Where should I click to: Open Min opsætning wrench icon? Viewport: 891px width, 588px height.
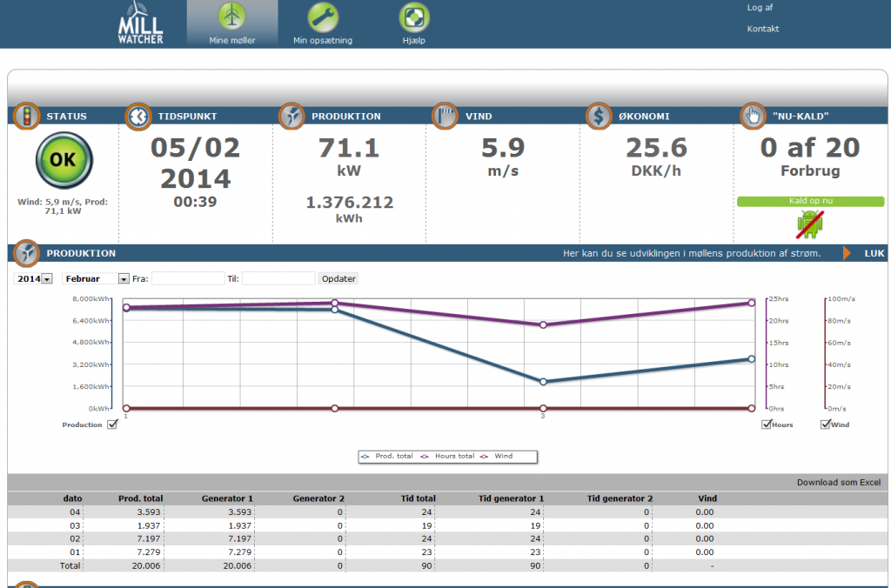click(323, 17)
